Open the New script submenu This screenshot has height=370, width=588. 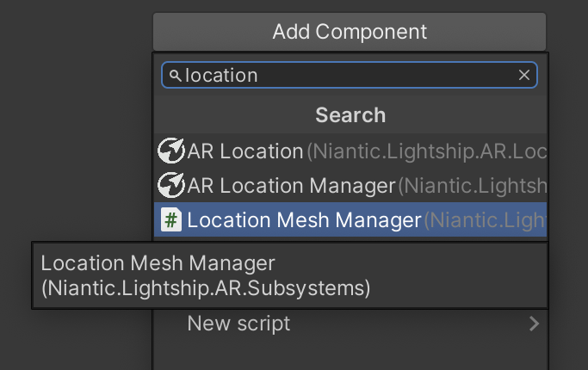click(x=350, y=324)
